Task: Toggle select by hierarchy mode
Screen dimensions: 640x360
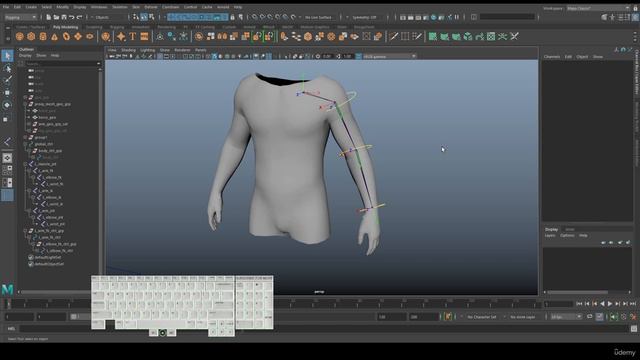Action: tap(136, 17)
